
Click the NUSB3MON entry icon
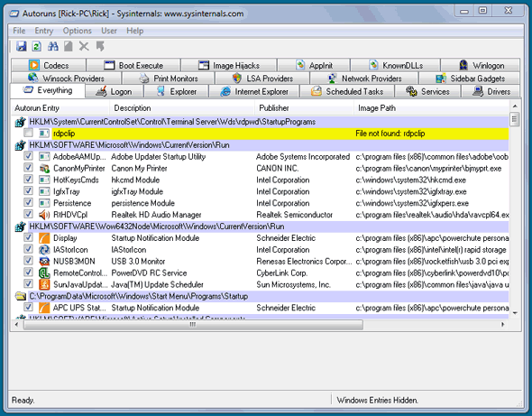[x=44, y=261]
